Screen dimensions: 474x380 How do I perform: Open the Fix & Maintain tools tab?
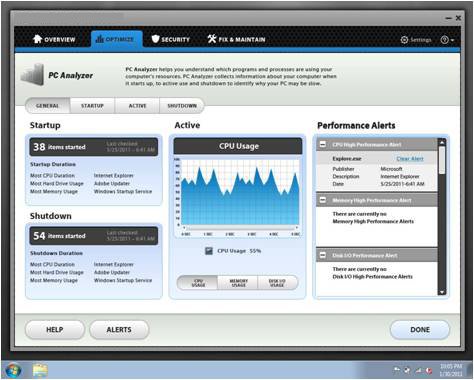point(236,39)
